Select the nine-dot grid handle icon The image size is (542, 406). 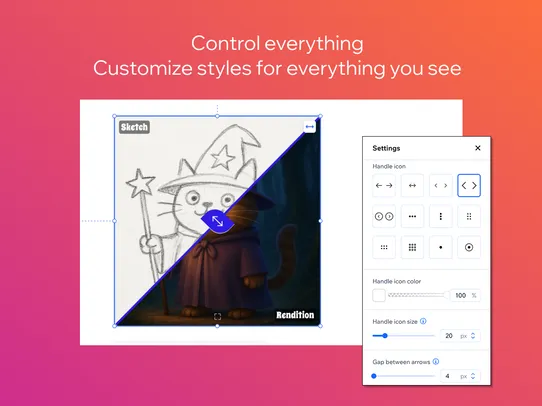click(x=412, y=247)
